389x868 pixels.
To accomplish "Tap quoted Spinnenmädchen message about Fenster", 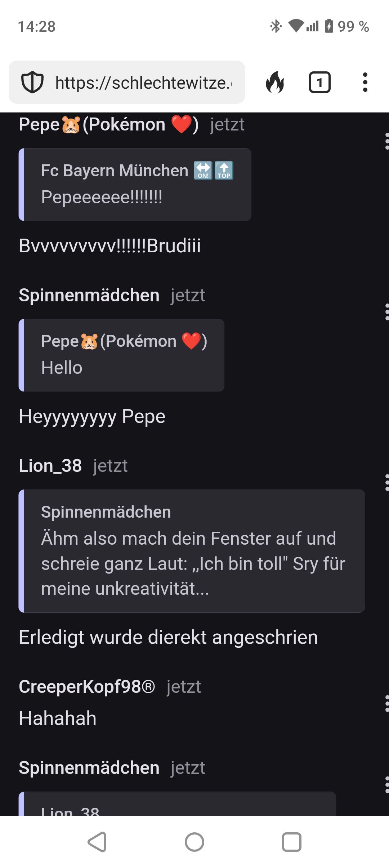I will point(192,551).
